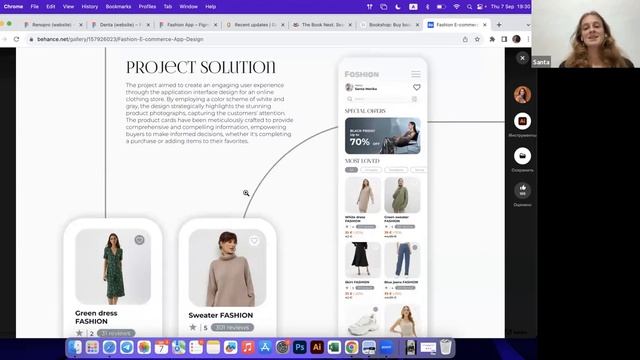The image size is (640, 360).
Task: Toggle the heart on the Green dress card
Action: coord(140,240)
